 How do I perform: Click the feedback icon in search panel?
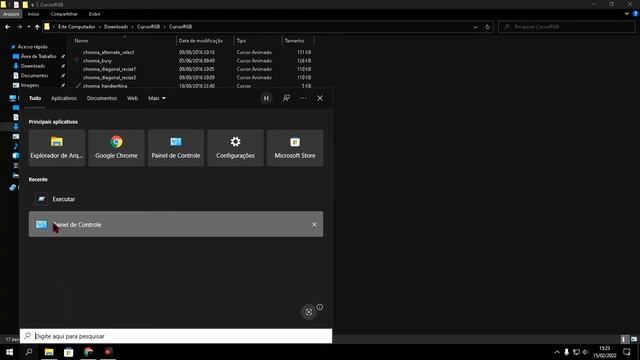287,98
